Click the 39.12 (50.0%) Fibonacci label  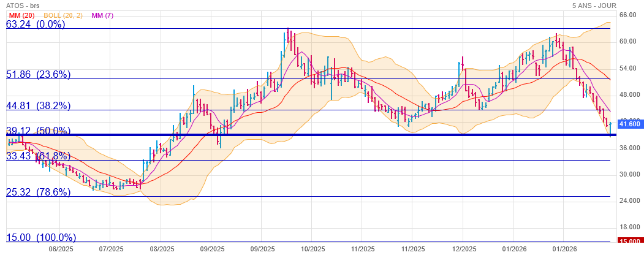tap(38, 130)
